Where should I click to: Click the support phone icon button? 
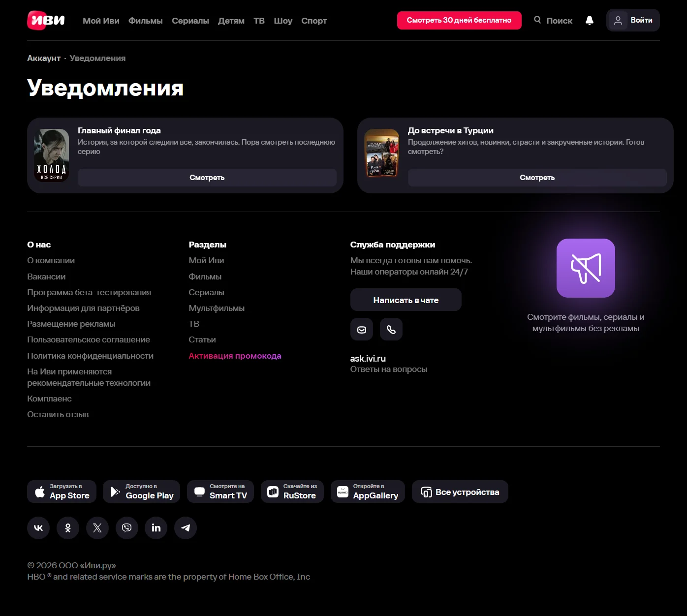[391, 329]
